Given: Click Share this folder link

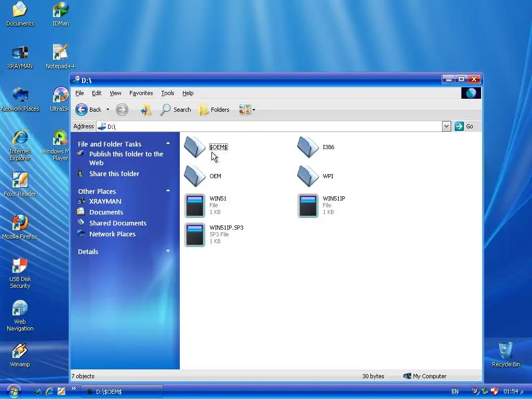Looking at the screenshot, I should point(114,174).
